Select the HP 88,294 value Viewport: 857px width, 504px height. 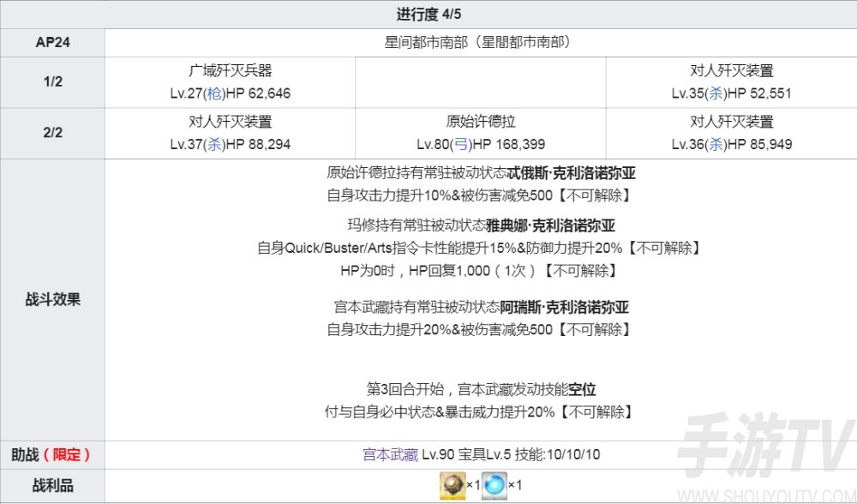point(258,144)
